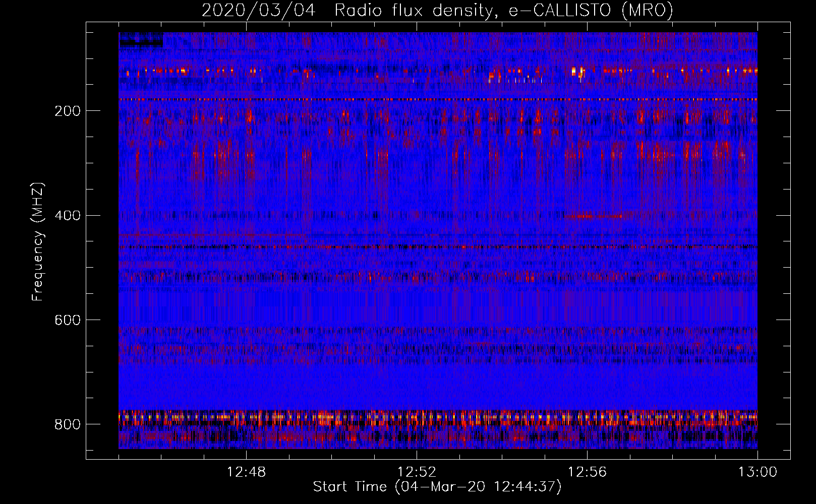This screenshot has width=816, height=504.
Task: Click the 12:48 time tick label
Action: click(x=246, y=472)
